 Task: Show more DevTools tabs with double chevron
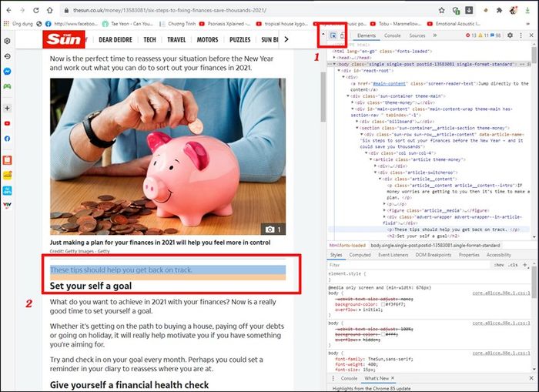coord(435,35)
